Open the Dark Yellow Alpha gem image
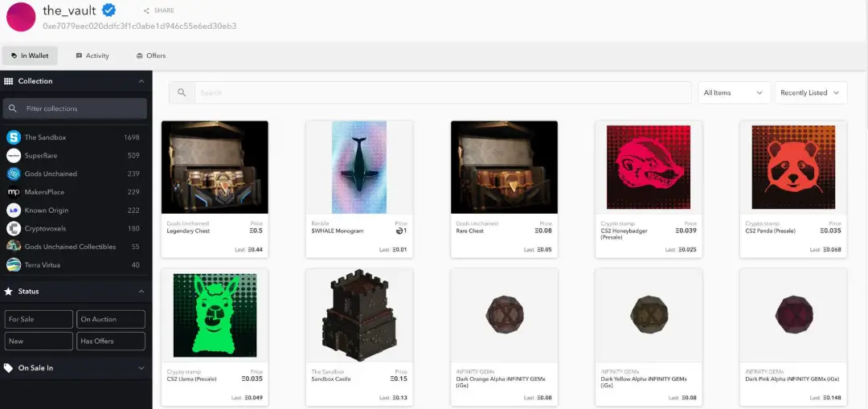This screenshot has width=868, height=409. pyautogui.click(x=649, y=314)
